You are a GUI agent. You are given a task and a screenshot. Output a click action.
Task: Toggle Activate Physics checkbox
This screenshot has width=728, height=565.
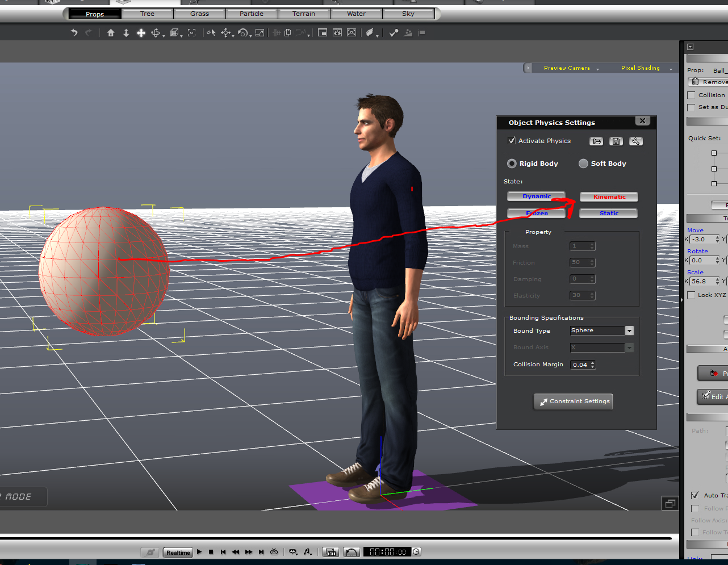point(512,140)
